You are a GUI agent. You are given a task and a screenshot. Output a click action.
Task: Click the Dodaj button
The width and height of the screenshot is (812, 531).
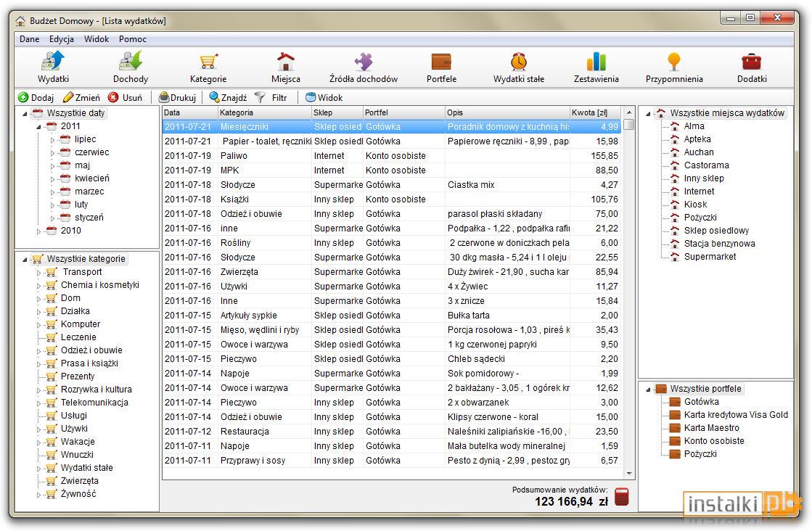coord(36,97)
